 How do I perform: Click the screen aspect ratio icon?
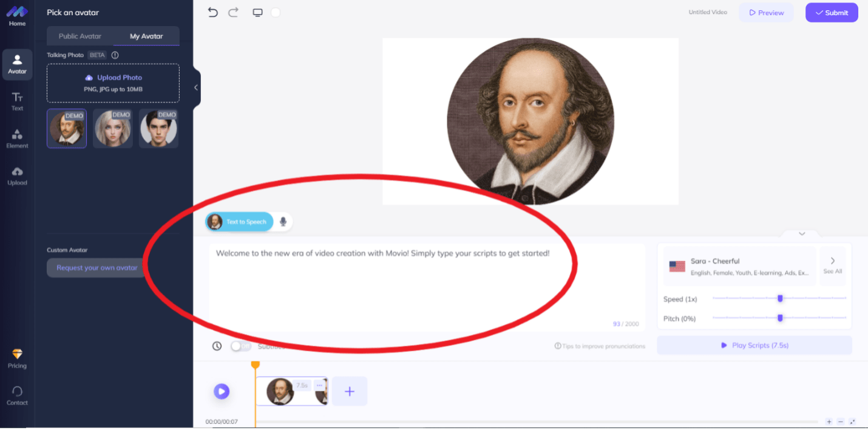[x=257, y=12]
